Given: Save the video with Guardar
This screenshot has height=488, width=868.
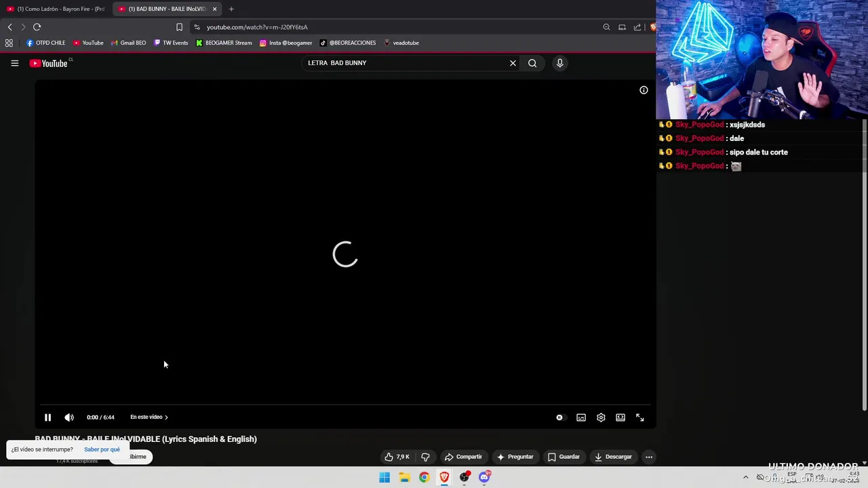Looking at the screenshot, I should point(564,457).
